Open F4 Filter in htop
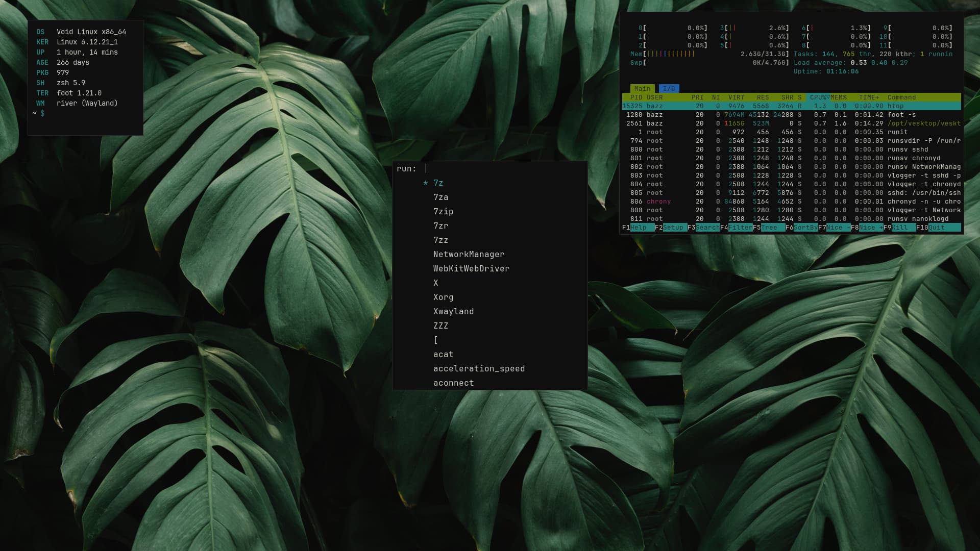The image size is (980, 551). pyautogui.click(x=736, y=228)
